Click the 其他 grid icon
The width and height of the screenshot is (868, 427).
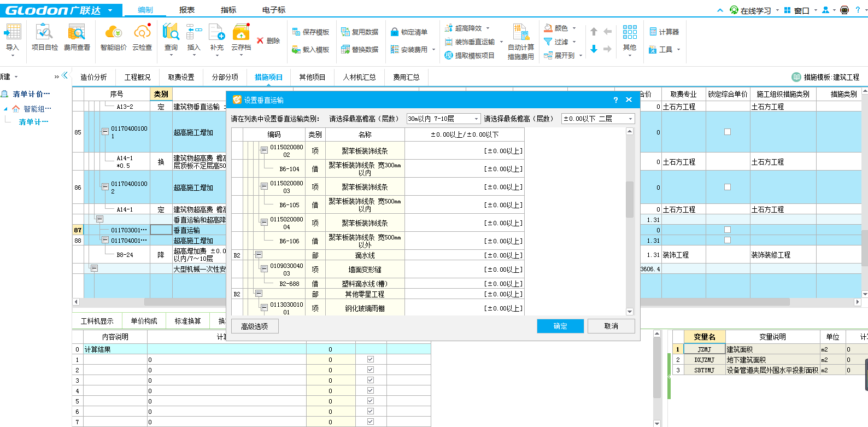[x=630, y=32]
